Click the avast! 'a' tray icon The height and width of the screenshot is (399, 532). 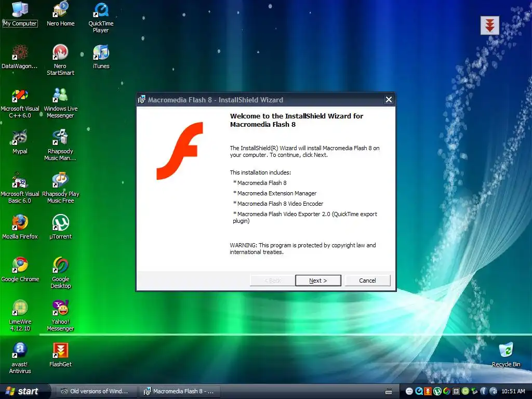(x=493, y=391)
